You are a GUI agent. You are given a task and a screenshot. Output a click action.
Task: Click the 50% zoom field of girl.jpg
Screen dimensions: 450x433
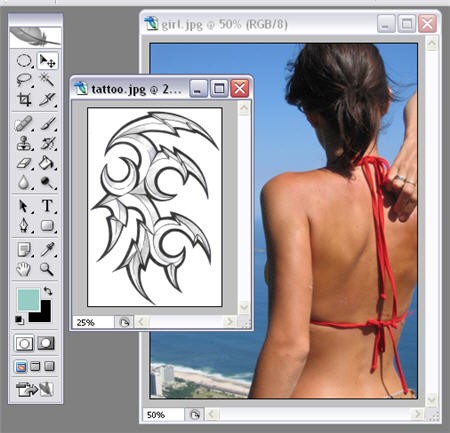pos(164,415)
